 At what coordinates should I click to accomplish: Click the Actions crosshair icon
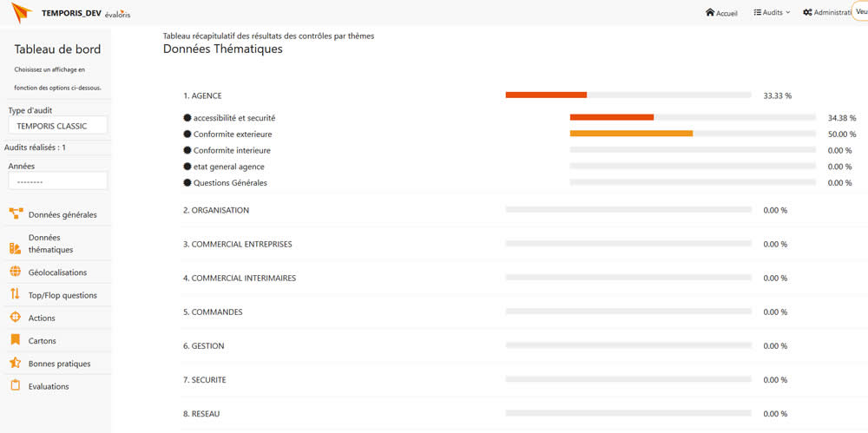pos(15,318)
